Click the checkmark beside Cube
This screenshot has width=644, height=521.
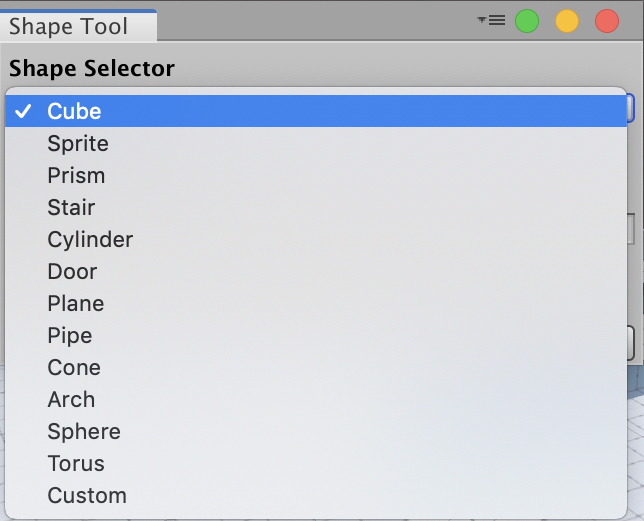tap(24, 112)
